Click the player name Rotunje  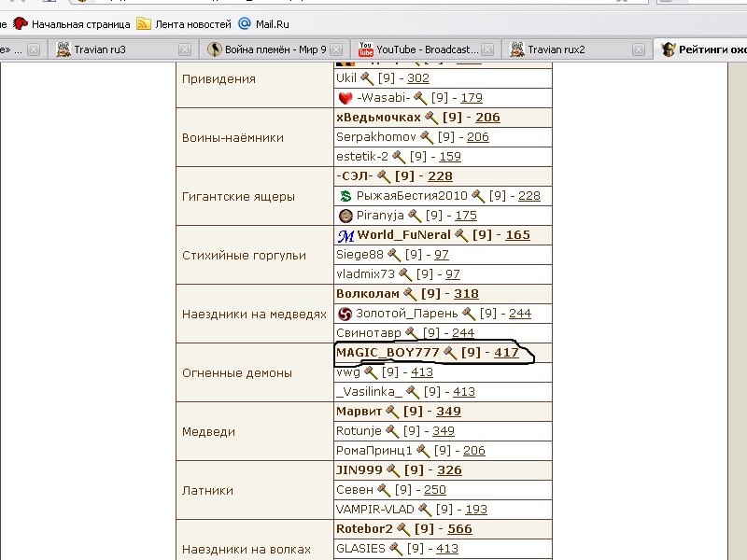359,431
